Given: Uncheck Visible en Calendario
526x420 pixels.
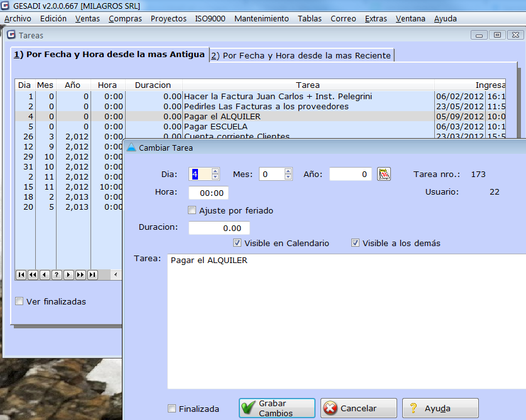Looking at the screenshot, I should [x=238, y=243].
